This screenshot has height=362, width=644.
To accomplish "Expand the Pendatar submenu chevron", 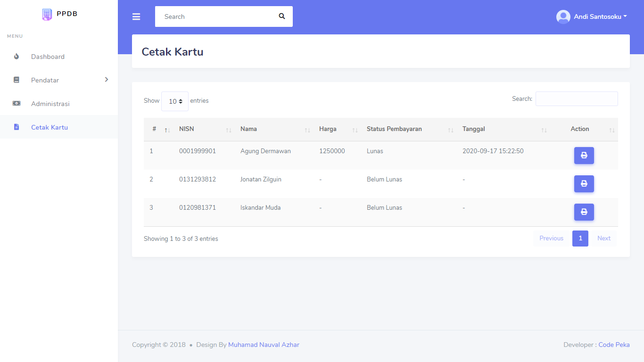I will (107, 80).
